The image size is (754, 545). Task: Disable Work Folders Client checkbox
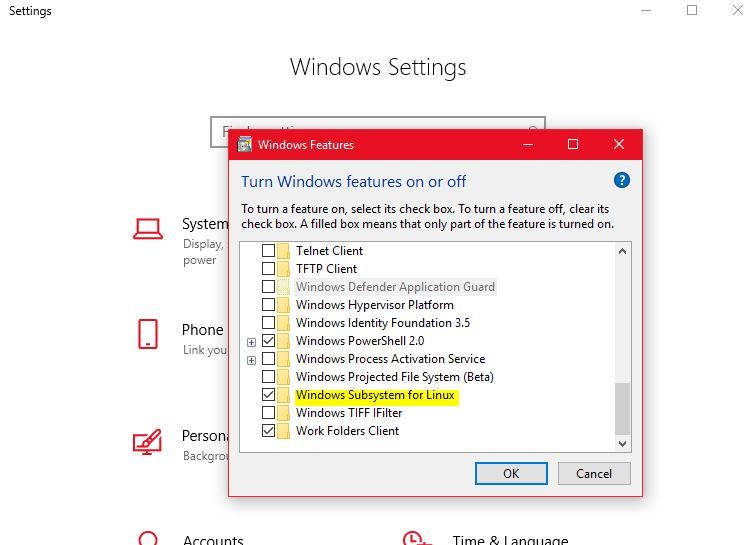(268, 431)
